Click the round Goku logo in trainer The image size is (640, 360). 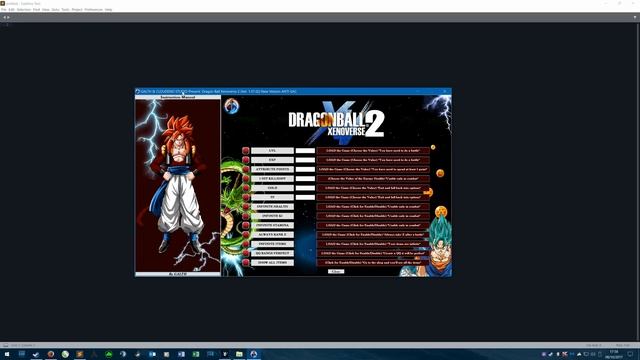click(x=231, y=106)
